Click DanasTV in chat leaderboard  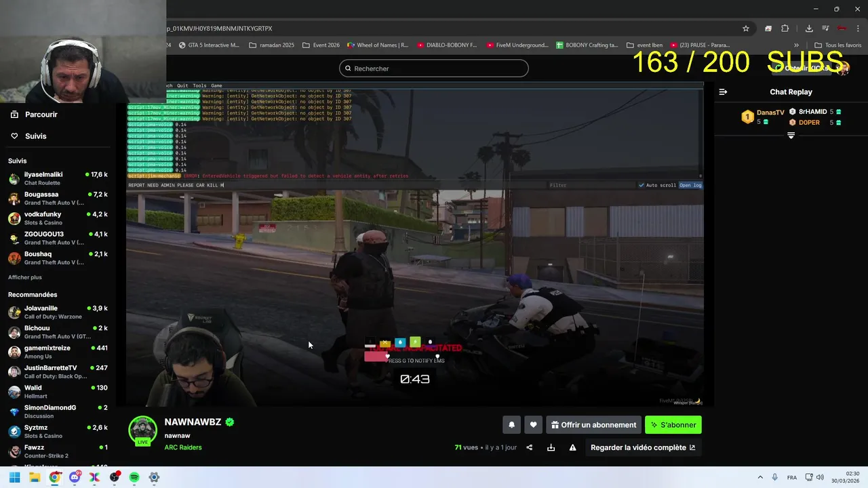[x=770, y=113]
